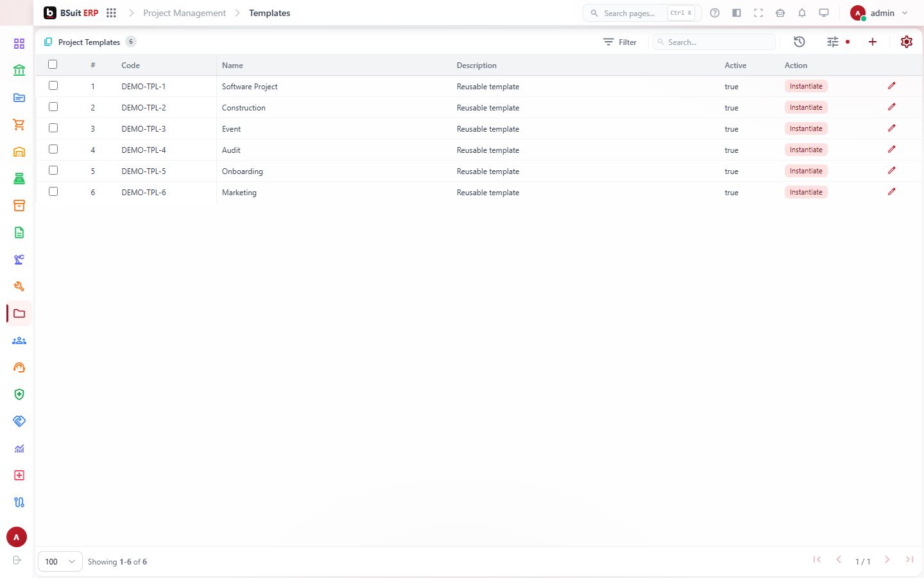Image resolution: width=924 pixels, height=578 pixels.
Task: Click the monitor display icon in header
Action: (824, 13)
